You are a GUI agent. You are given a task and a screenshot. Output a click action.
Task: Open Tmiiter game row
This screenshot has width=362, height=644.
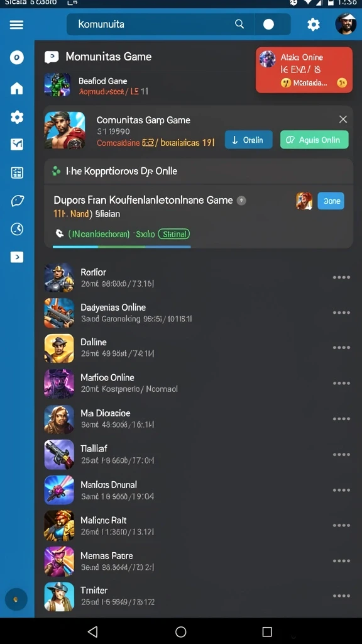pyautogui.click(x=198, y=596)
